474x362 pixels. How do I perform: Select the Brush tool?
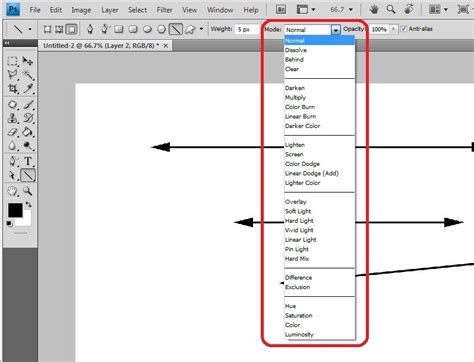(x=28, y=104)
